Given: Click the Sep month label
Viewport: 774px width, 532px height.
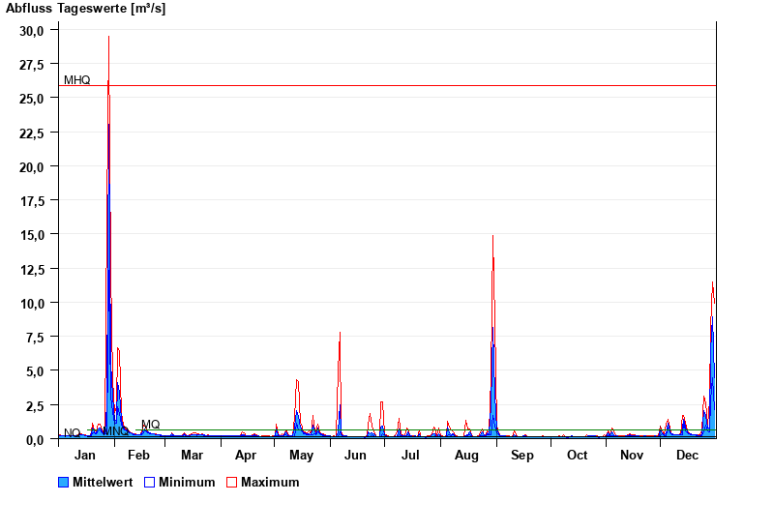Looking at the screenshot, I should tap(522, 455).
